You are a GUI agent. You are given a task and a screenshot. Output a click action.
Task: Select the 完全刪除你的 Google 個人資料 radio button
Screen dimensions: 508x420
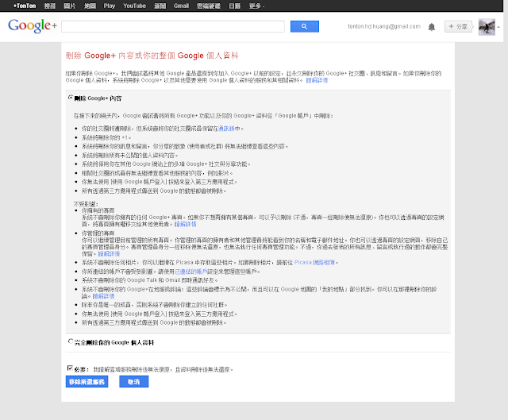point(71,341)
